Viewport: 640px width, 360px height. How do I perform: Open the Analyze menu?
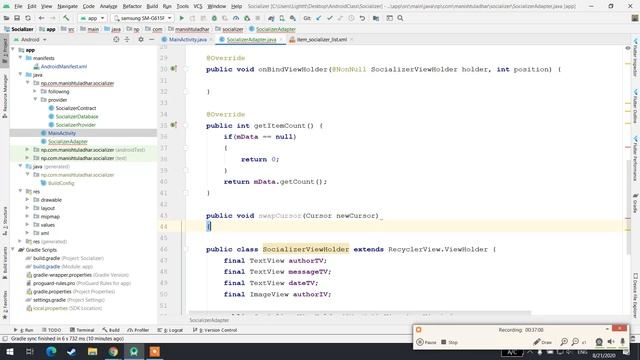click(108, 6)
